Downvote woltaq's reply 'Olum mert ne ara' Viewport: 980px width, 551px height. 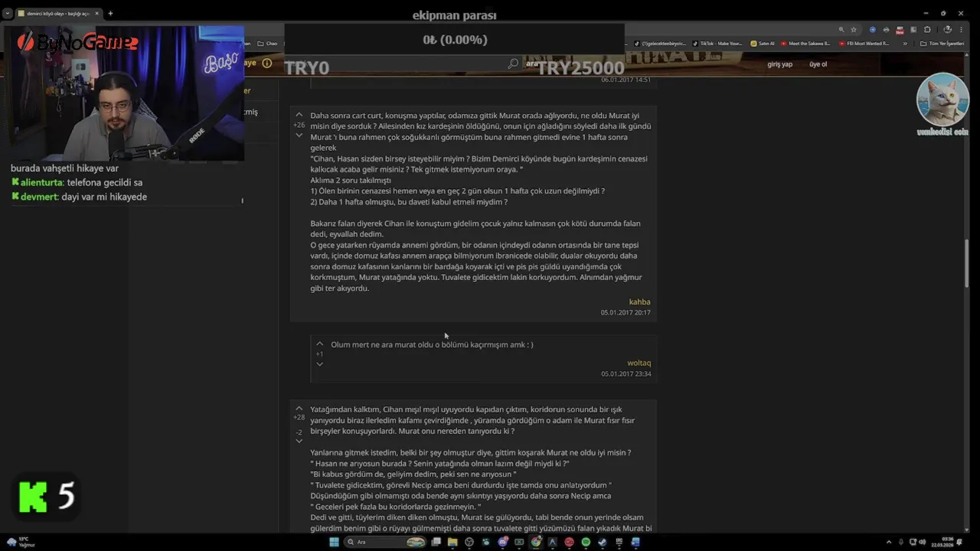(x=320, y=364)
